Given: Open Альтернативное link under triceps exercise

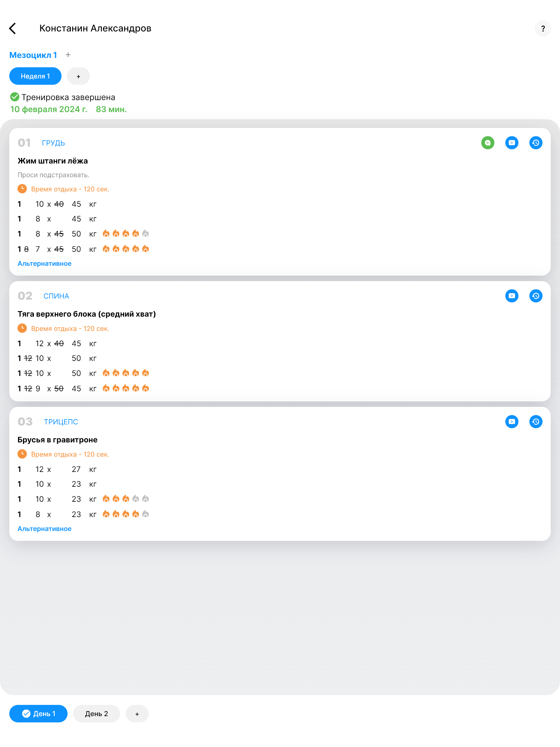Looking at the screenshot, I should click(x=44, y=529).
